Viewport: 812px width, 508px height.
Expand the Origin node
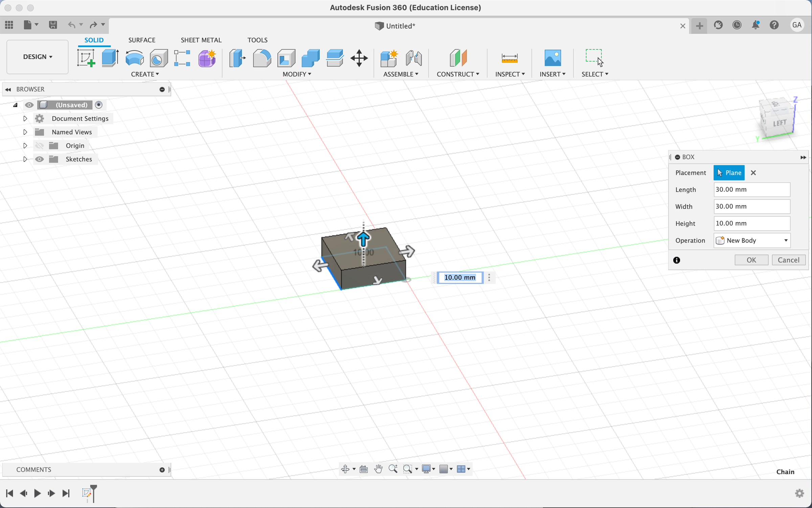(25, 146)
